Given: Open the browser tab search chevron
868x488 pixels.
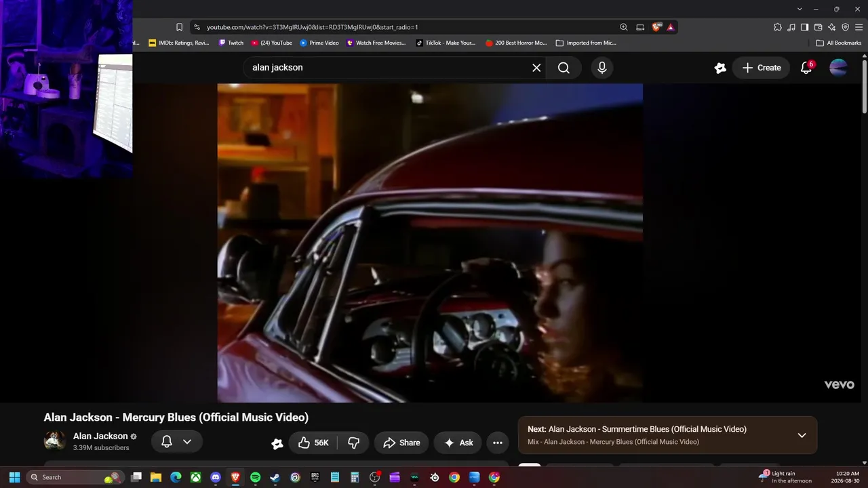Looking at the screenshot, I should pos(800,9).
